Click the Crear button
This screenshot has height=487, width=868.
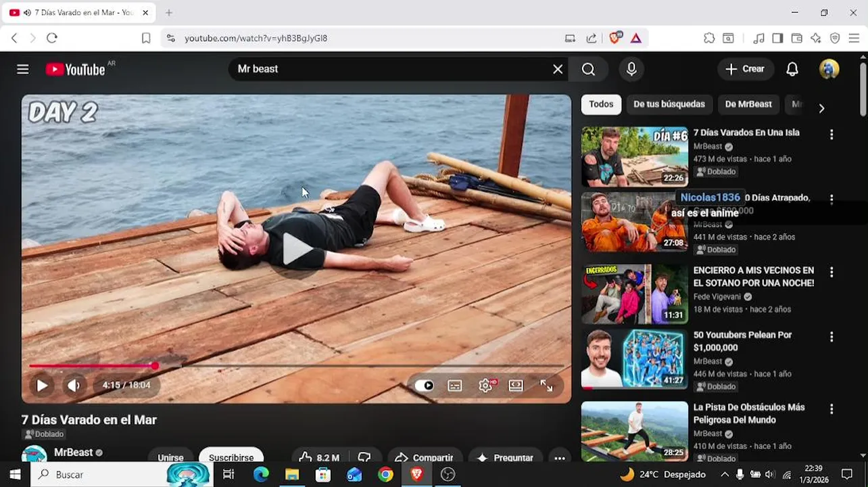745,69
